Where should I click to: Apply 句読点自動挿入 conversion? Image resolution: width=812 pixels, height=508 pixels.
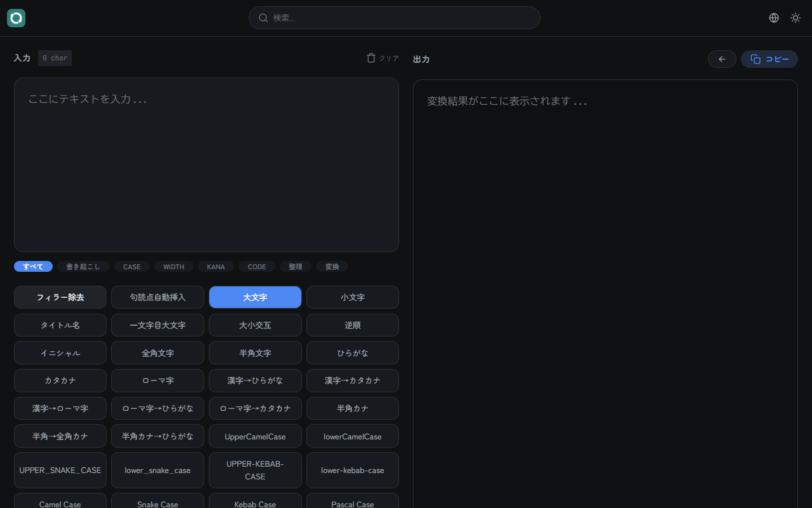[157, 297]
